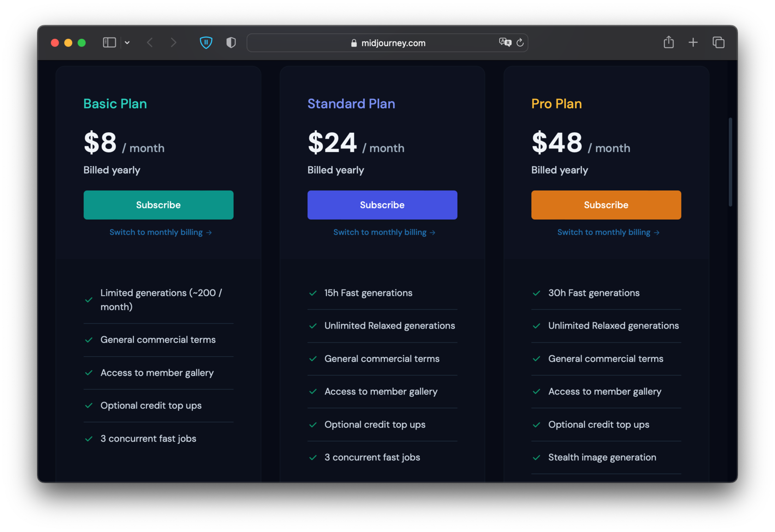
Task: Click the $8 price text
Action: [100, 142]
